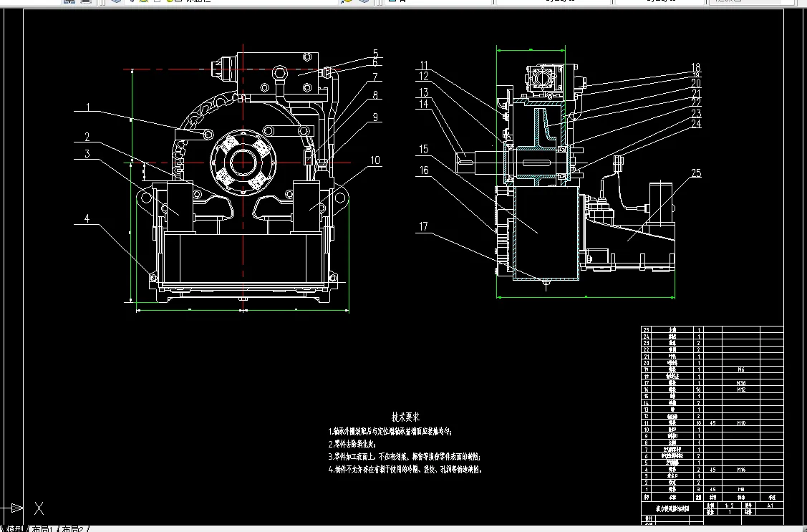The height and width of the screenshot is (532, 807).
Task: Select technical requirement line 2 text
Action: 352,444
